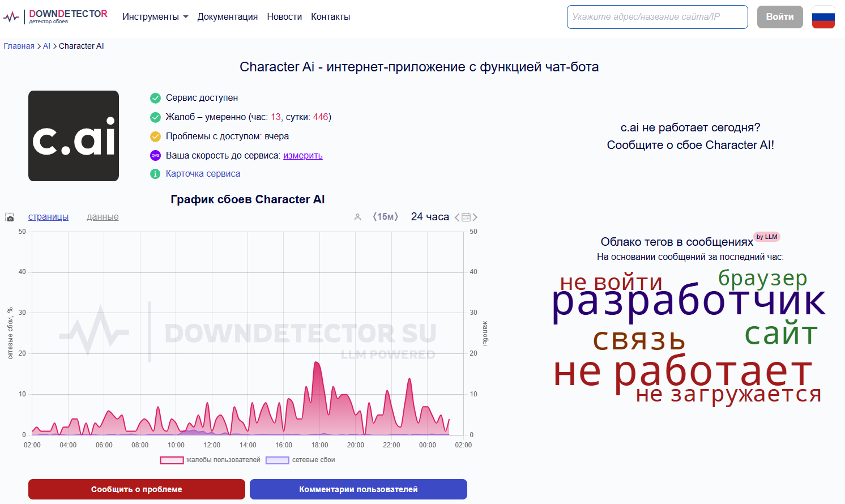Image resolution: width=845 pixels, height=504 pixels.
Task: Click the green info icon
Action: pyautogui.click(x=155, y=174)
